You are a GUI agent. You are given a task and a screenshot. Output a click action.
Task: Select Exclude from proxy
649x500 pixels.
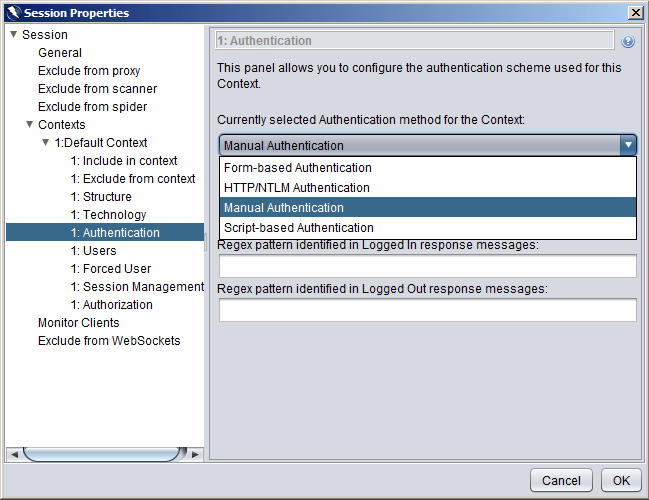pos(89,71)
